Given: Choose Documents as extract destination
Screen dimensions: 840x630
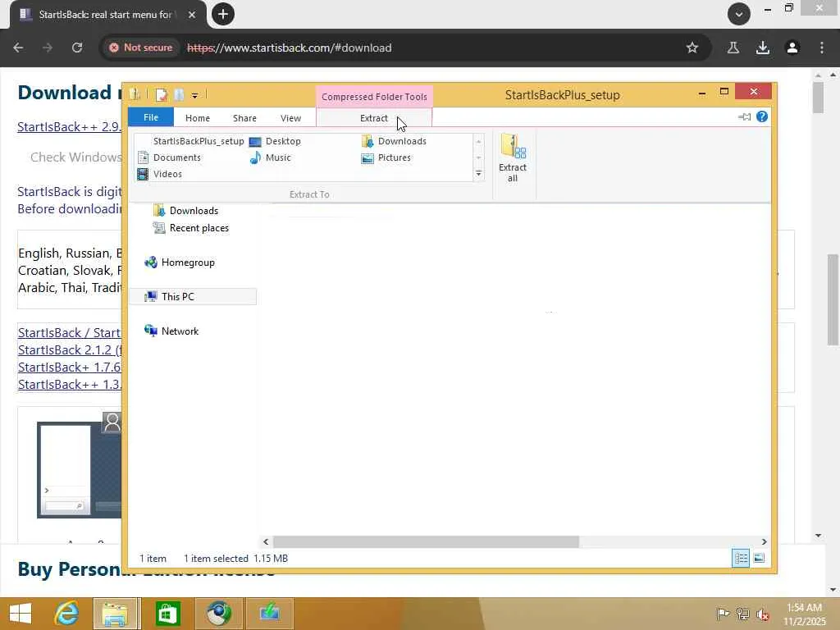Looking at the screenshot, I should click(169, 157).
